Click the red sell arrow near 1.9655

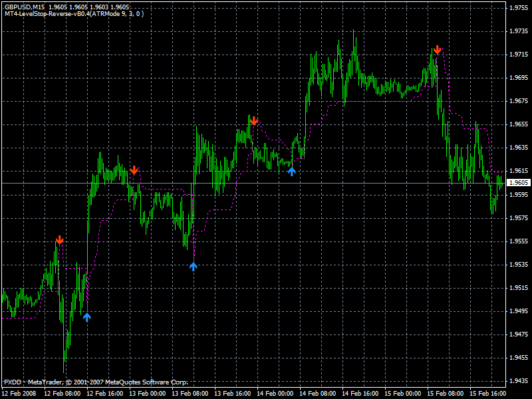click(x=253, y=121)
